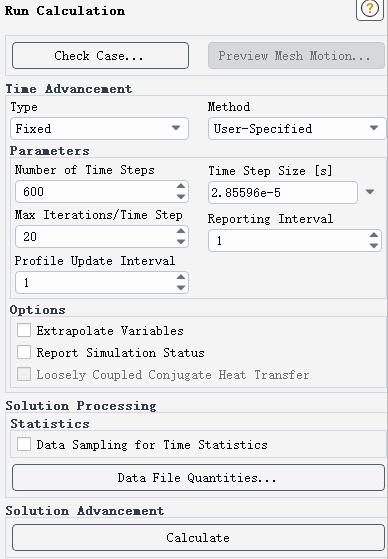
Task: Increase Profile Update Interval up arrow
Action: [x=181, y=277]
